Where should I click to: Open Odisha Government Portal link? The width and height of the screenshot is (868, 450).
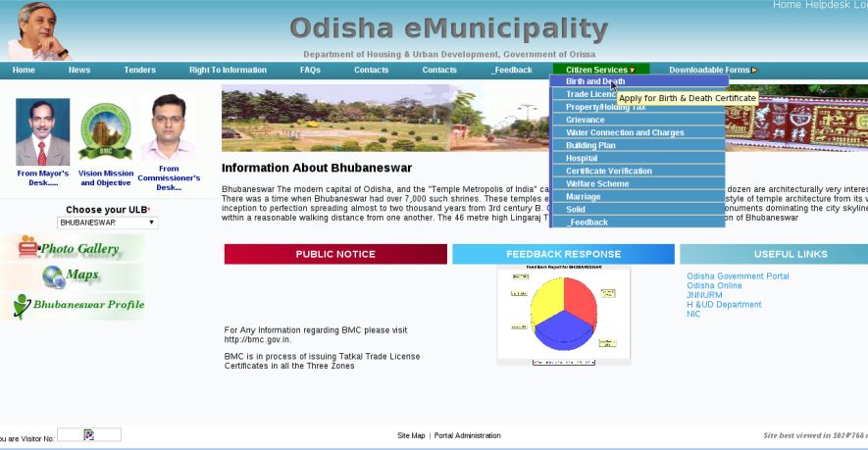coord(738,275)
